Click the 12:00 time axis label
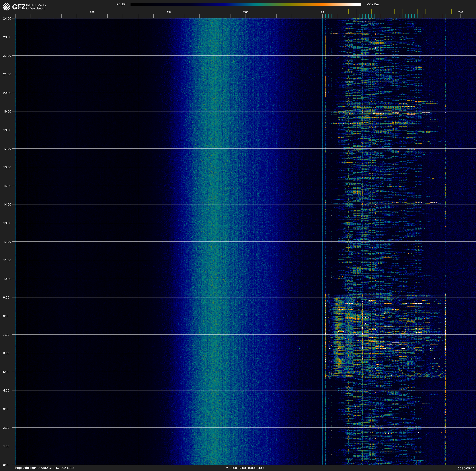The height and width of the screenshot is (471, 476). point(7,242)
